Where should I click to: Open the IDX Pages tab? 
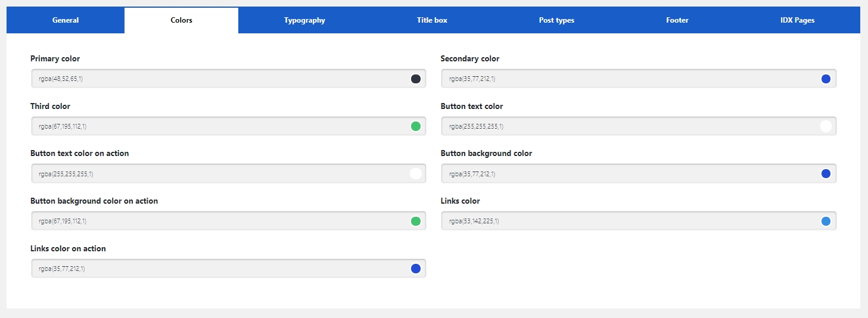click(x=797, y=20)
